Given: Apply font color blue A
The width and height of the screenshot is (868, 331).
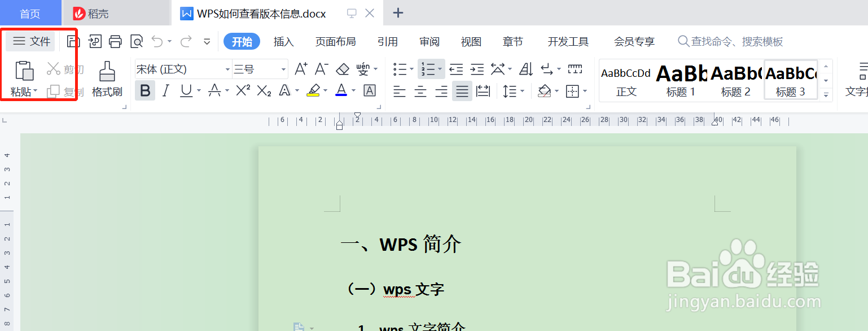Looking at the screenshot, I should click(341, 90).
